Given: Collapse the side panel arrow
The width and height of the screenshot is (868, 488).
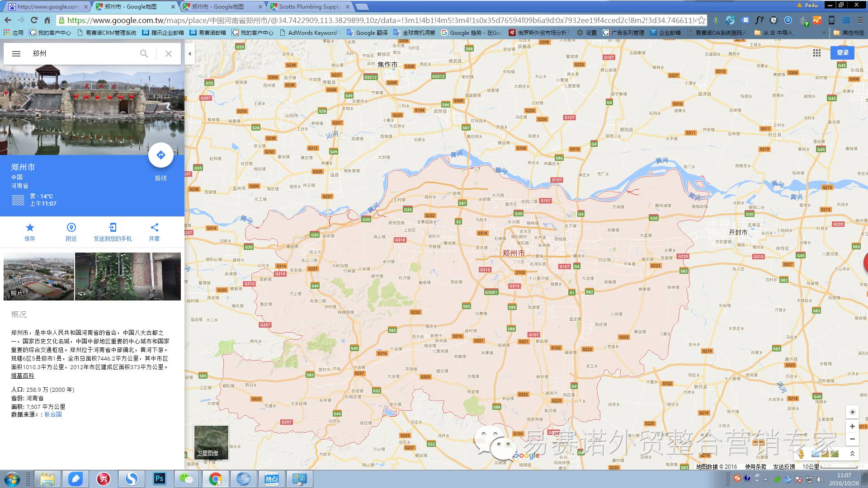Looking at the screenshot, I should click(x=190, y=53).
